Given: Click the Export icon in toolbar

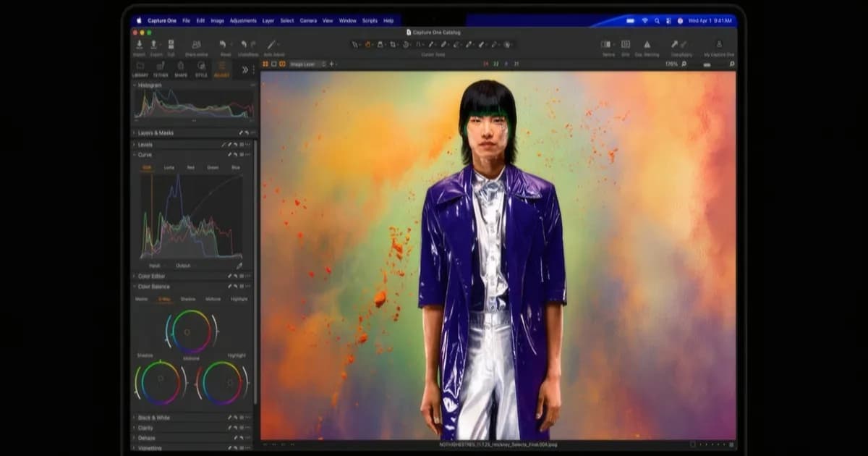Looking at the screenshot, I should pos(155,44).
